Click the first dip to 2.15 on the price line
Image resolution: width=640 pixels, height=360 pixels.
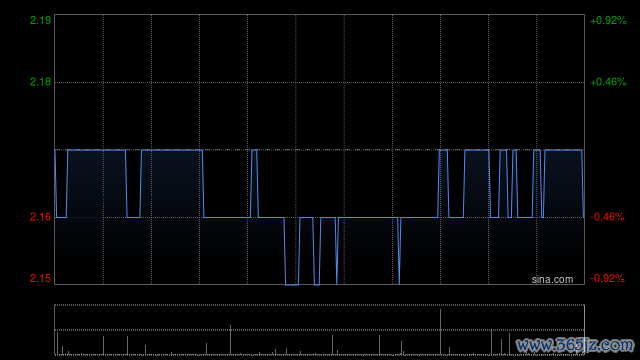tap(291, 284)
